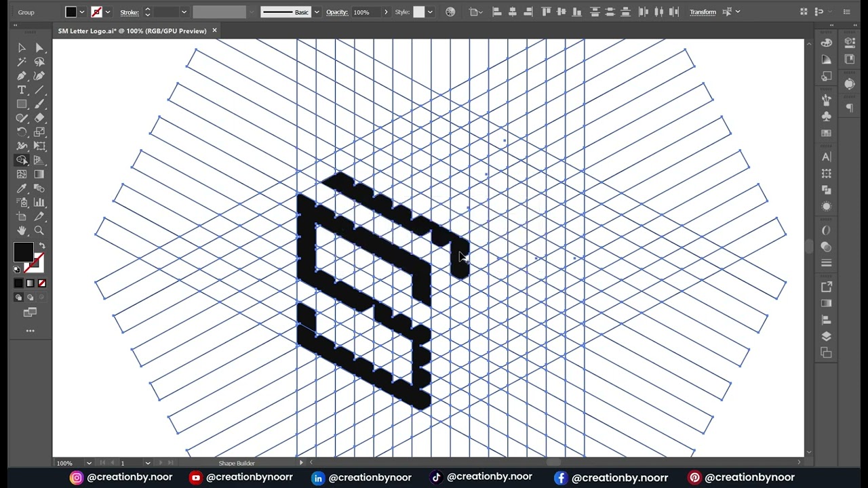Select the Artboard tool
The width and height of the screenshot is (868, 488).
click(x=22, y=217)
